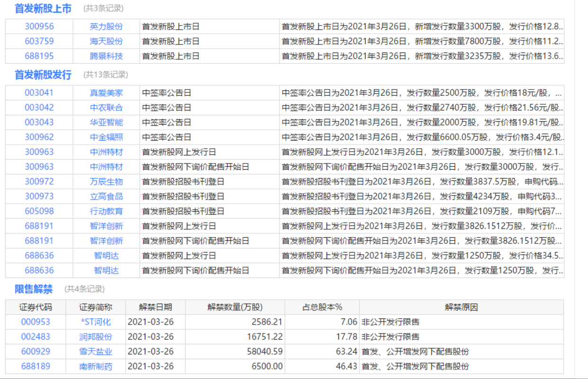Open stock code link 300973

click(x=39, y=196)
